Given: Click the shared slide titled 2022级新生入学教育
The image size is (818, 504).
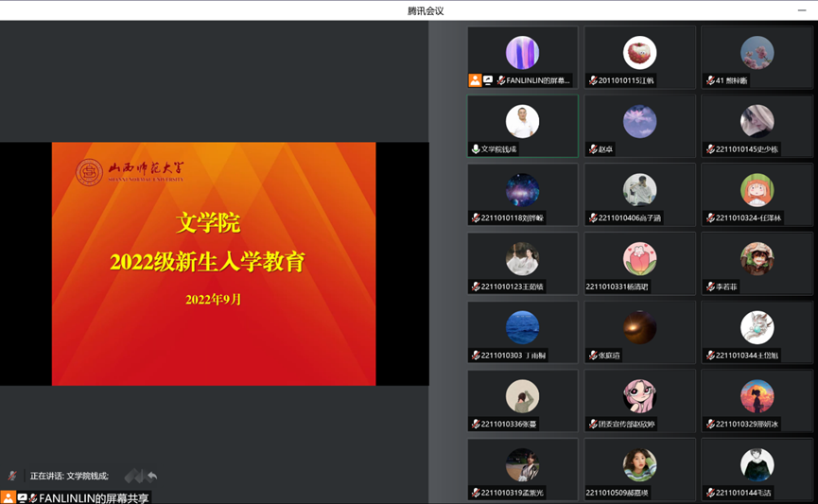Looking at the screenshot, I should pos(214,263).
